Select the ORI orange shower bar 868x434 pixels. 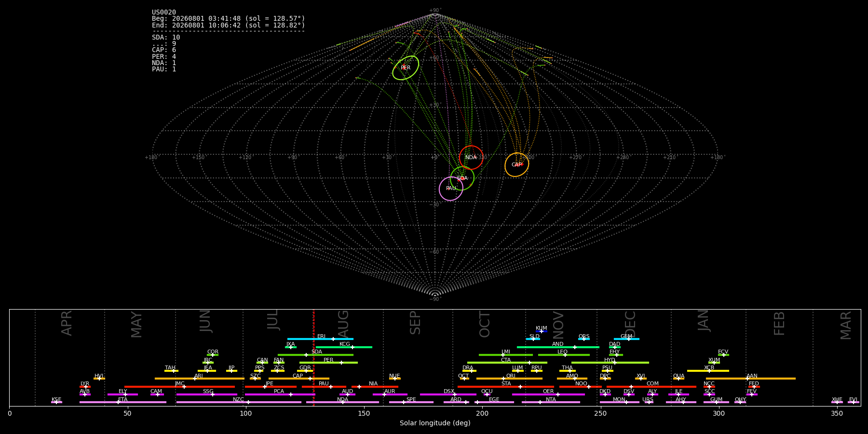[x=509, y=379]
